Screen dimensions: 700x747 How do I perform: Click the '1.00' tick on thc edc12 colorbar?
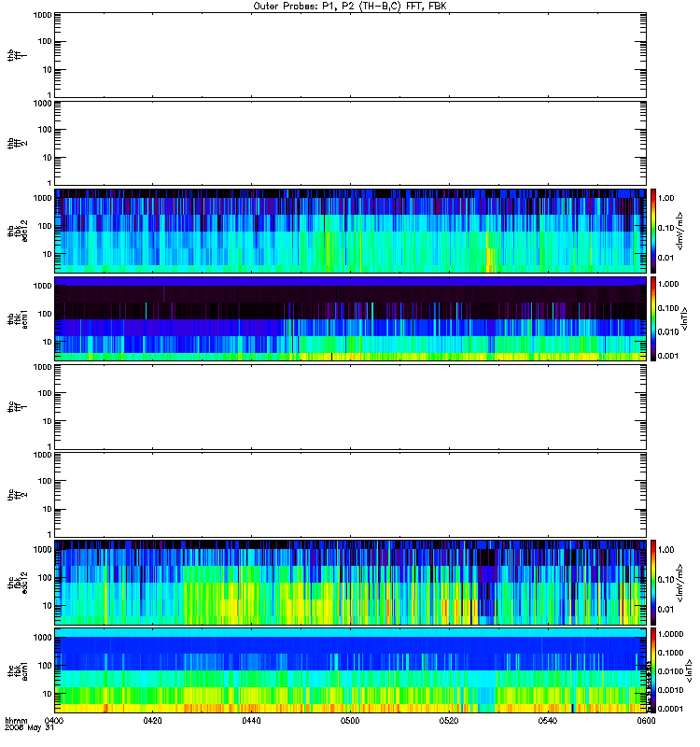pos(666,549)
